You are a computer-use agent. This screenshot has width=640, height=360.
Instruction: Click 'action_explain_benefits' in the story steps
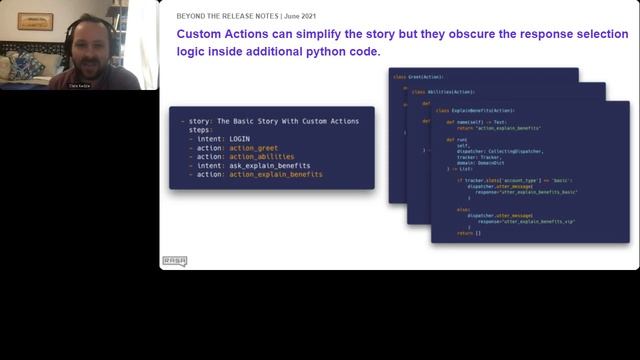(276, 174)
